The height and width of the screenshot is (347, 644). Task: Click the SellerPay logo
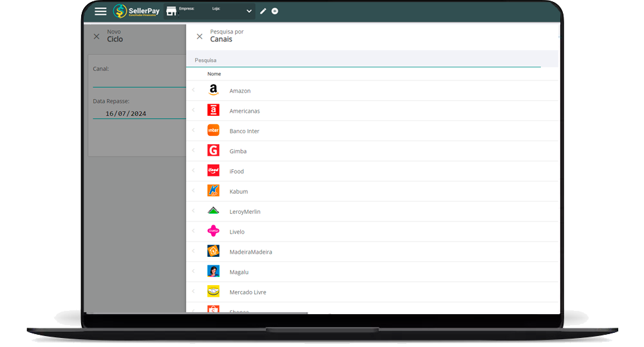pos(137,11)
